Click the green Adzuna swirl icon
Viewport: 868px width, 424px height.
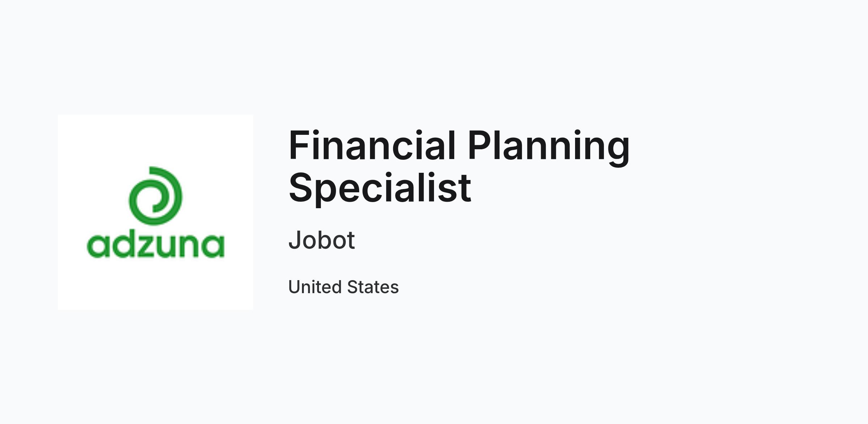[156, 196]
